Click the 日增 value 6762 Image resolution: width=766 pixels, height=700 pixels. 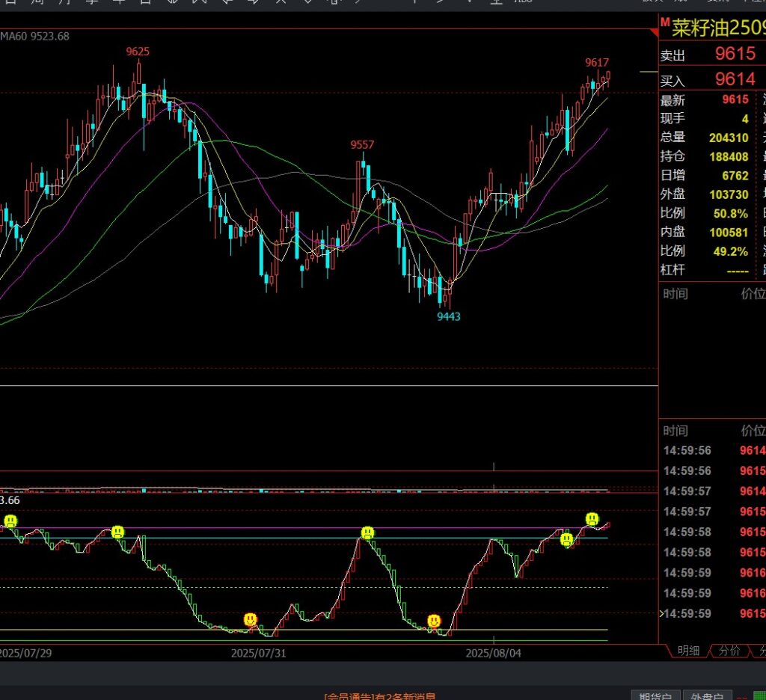735,175
